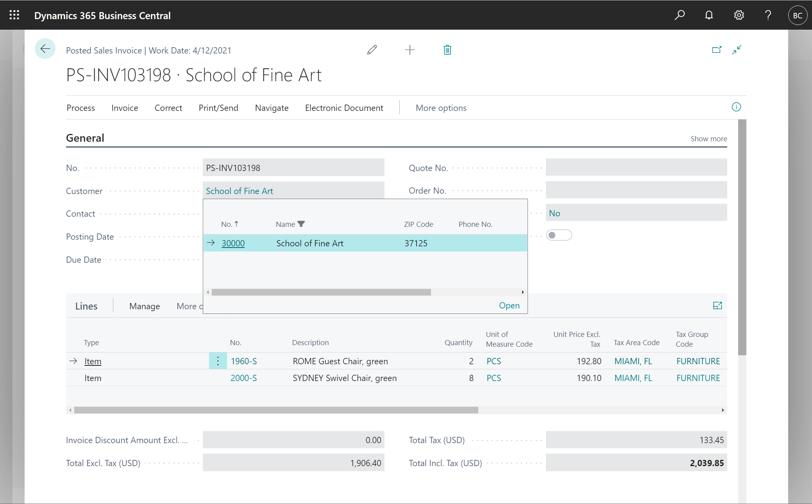Click ZIP code 37125 in lookup

416,243
